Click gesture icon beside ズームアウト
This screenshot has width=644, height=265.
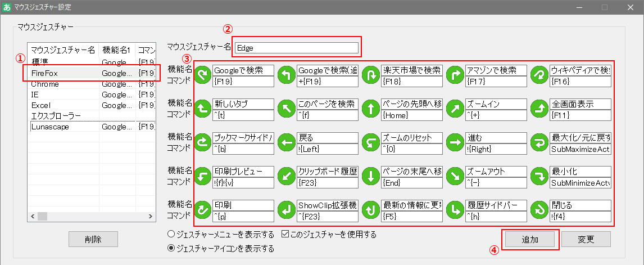click(x=456, y=177)
